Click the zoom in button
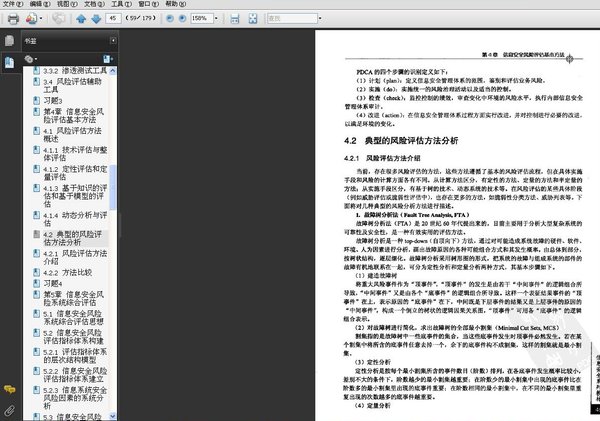The height and width of the screenshot is (421, 600). (x=181, y=19)
